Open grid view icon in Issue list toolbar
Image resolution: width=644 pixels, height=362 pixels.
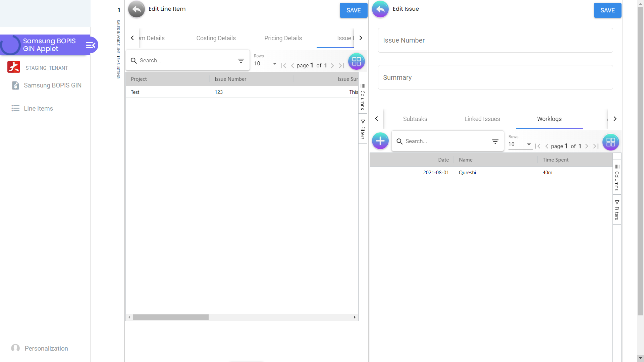356,61
